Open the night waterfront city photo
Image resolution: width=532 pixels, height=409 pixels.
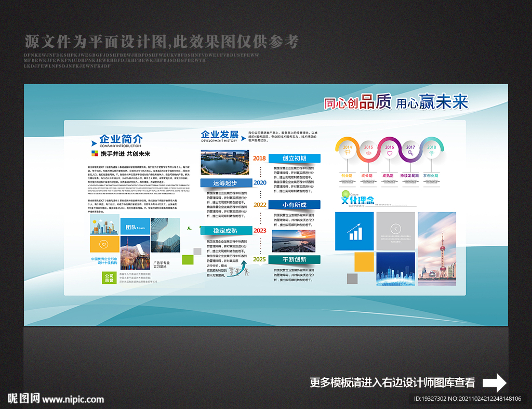(135, 253)
